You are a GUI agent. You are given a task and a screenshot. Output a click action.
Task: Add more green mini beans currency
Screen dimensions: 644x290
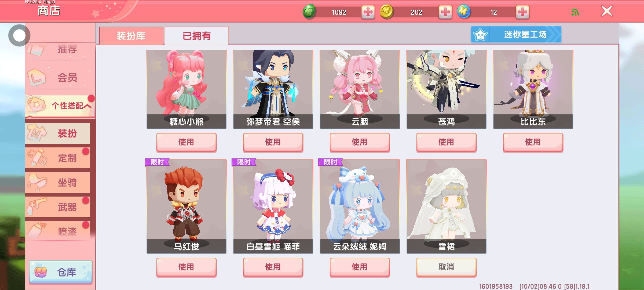click(x=368, y=12)
